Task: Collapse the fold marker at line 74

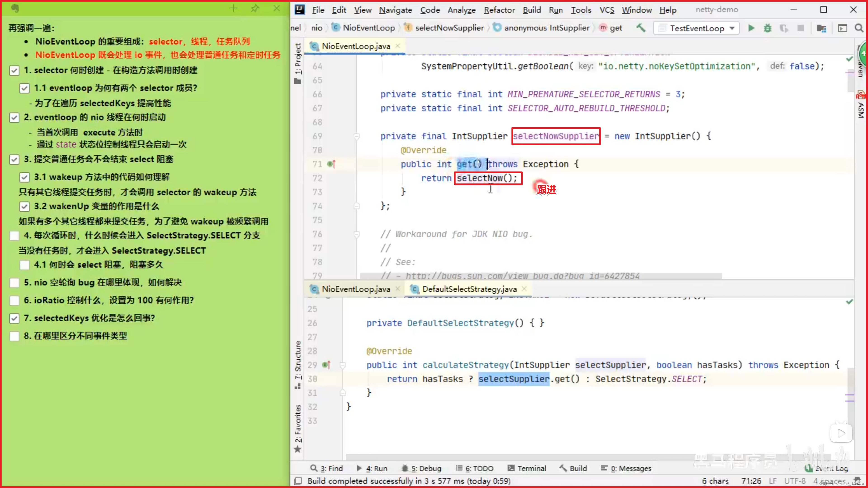Action: [x=356, y=206]
